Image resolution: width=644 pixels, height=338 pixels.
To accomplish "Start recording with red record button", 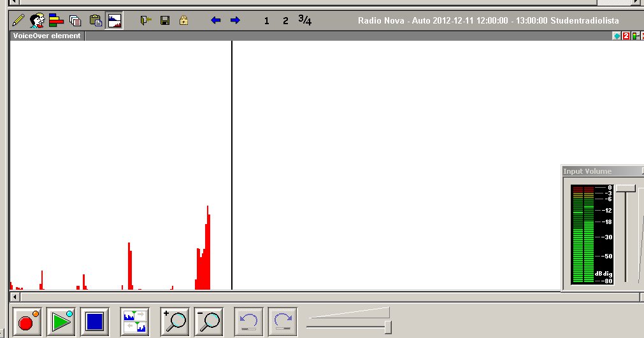I will pyautogui.click(x=27, y=321).
